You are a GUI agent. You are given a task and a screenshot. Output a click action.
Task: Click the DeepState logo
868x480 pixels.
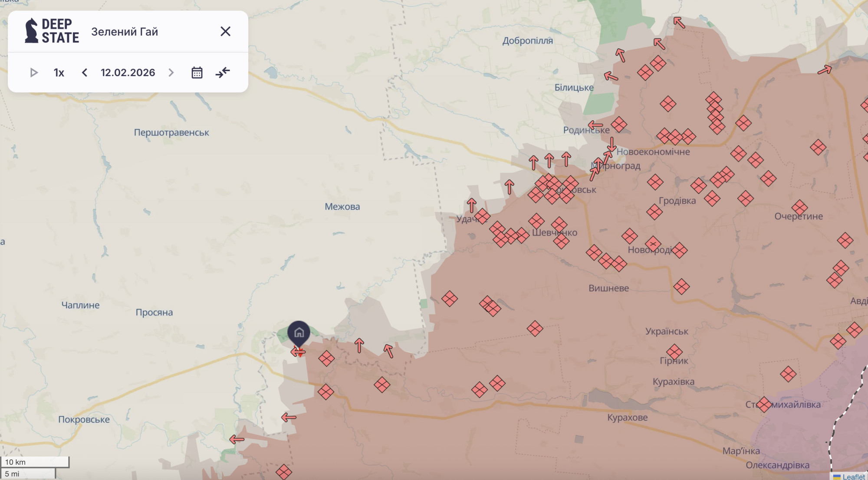coord(52,31)
